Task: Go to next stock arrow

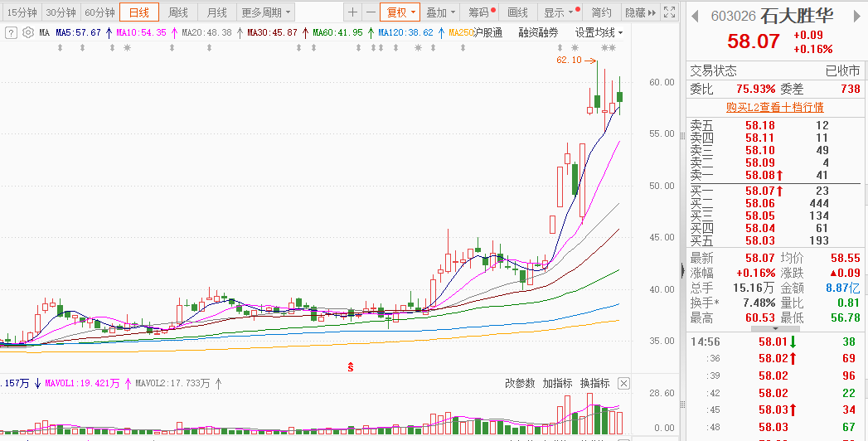Action: pyautogui.click(x=857, y=16)
